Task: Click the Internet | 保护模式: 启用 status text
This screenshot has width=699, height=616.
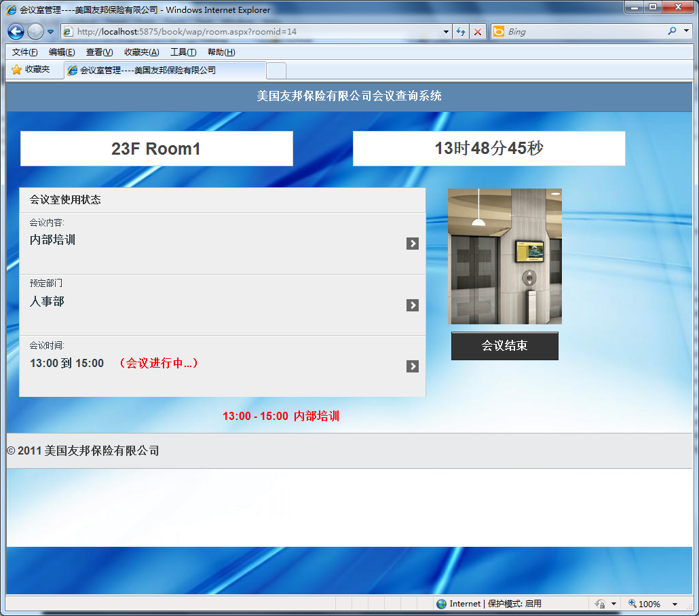Action: (495, 604)
